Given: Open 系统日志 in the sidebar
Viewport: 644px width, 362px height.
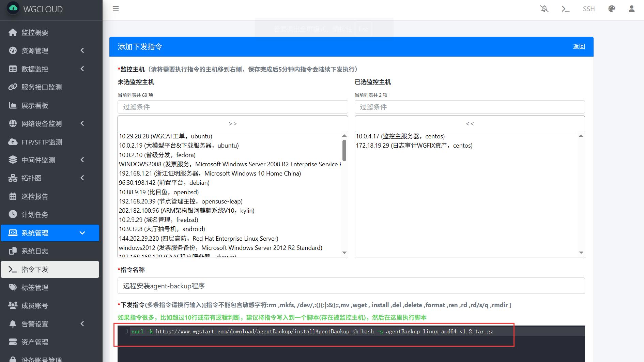Looking at the screenshot, I should coord(35,251).
